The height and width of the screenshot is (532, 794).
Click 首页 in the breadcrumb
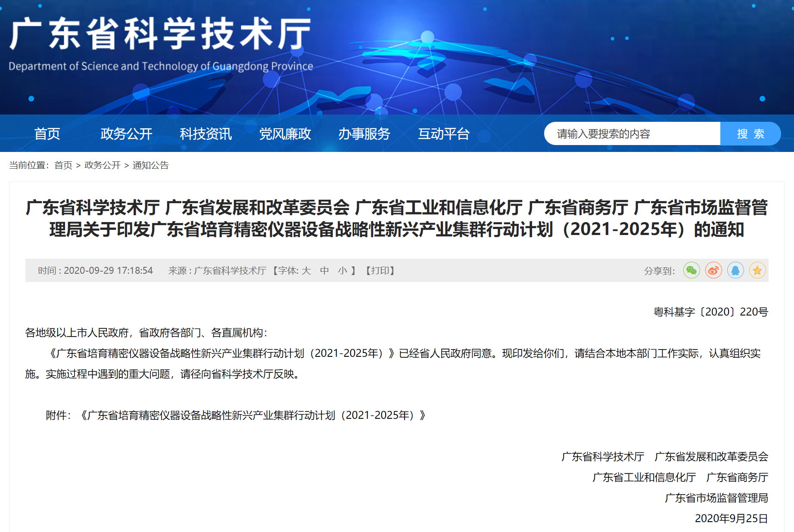pyautogui.click(x=63, y=165)
